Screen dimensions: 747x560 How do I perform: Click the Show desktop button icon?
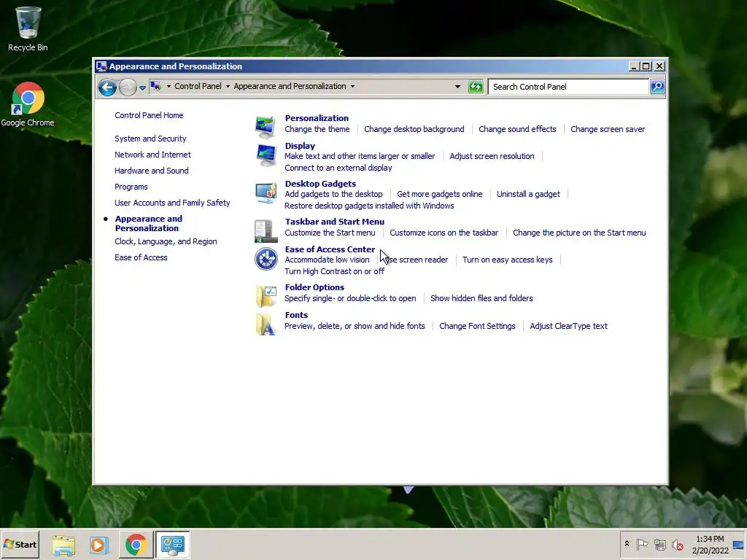(x=739, y=544)
